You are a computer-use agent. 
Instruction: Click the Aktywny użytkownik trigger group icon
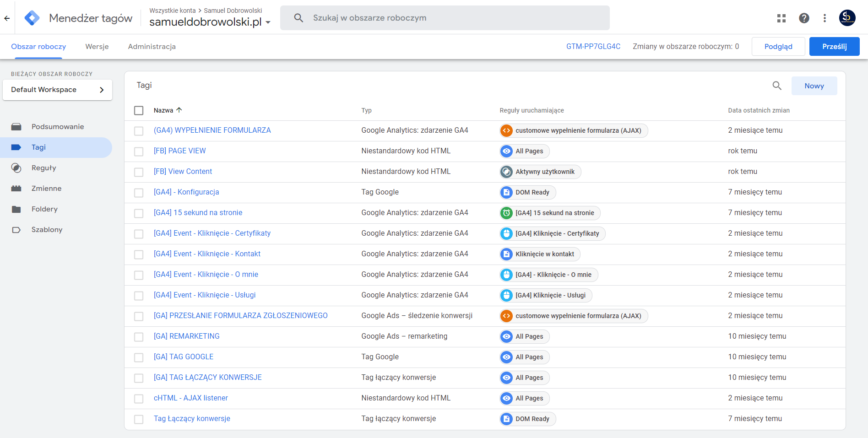point(506,172)
